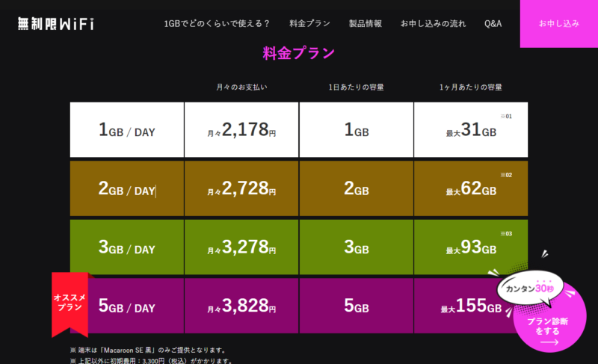Open the 1GBでどのくらいで使える？ menu link
598x364 pixels.
tap(217, 24)
